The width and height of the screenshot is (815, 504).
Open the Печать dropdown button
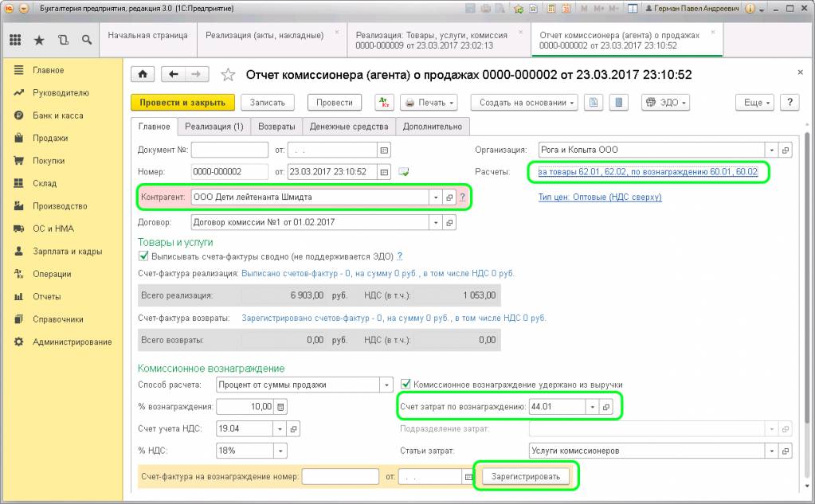(429, 103)
